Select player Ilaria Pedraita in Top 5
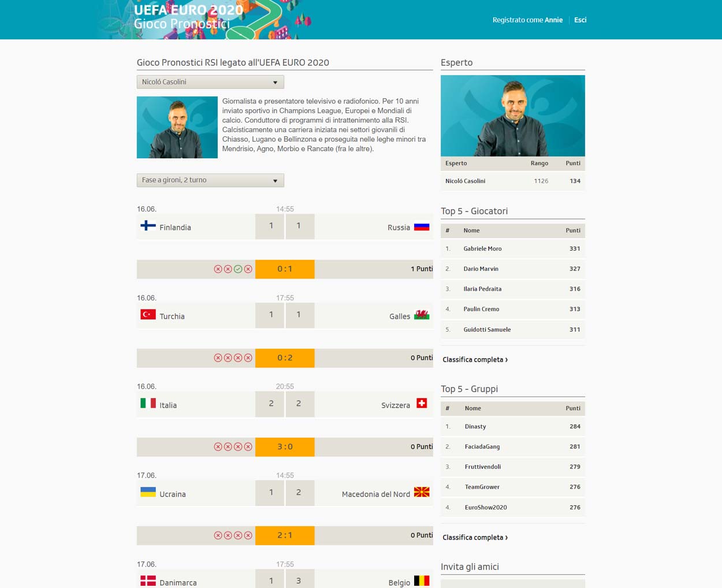This screenshot has height=588, width=722. (482, 289)
